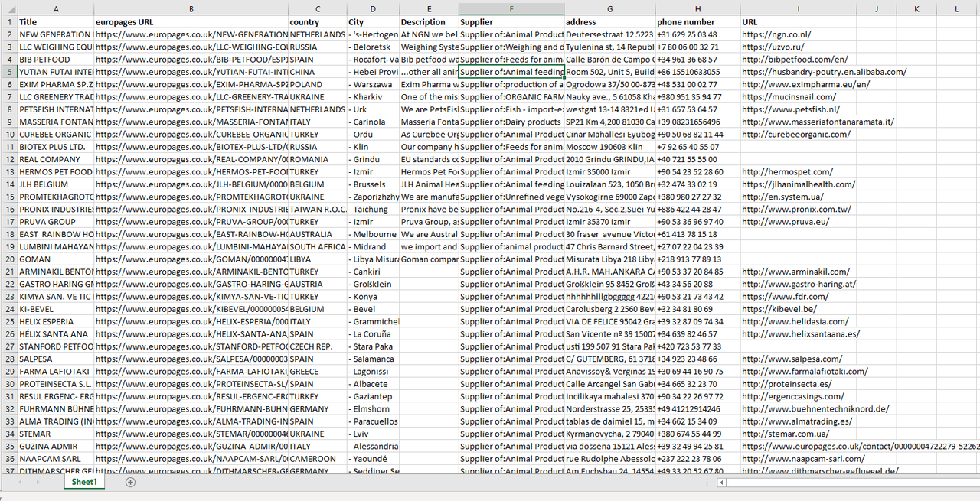
Task: Select row 20 header
Action: click(x=8, y=259)
